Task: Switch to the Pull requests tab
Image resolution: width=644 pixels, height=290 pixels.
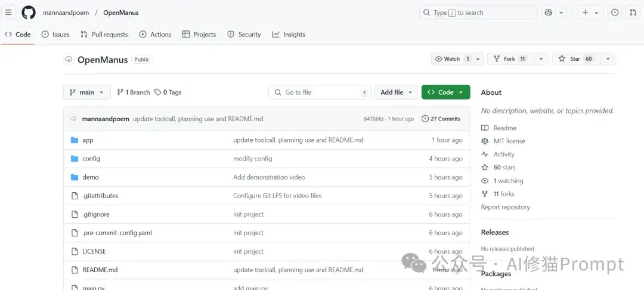Action: click(104, 35)
